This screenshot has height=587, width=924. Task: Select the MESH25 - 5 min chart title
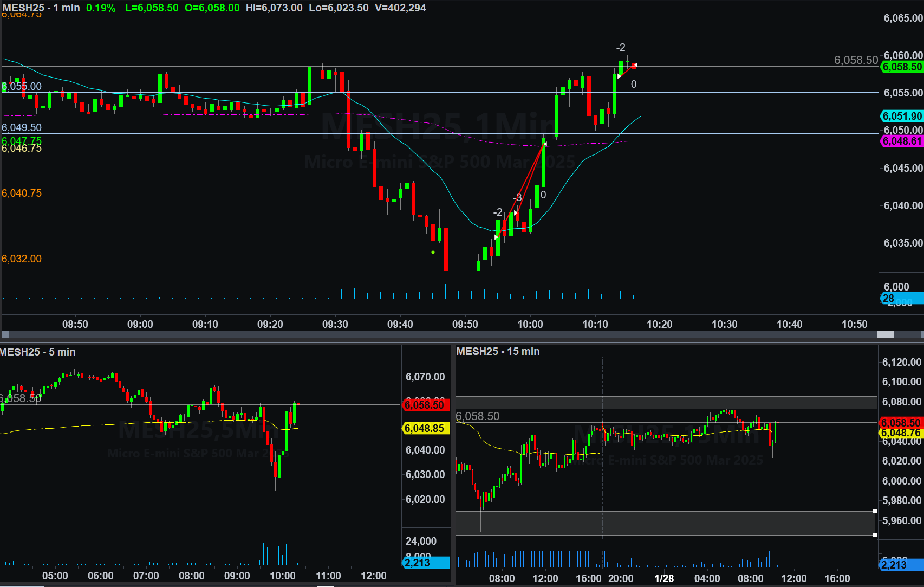coord(38,352)
